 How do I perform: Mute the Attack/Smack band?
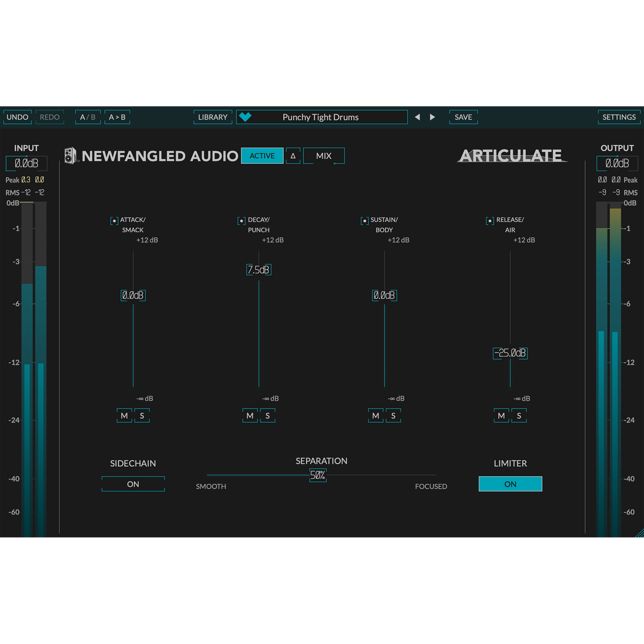pos(124,416)
